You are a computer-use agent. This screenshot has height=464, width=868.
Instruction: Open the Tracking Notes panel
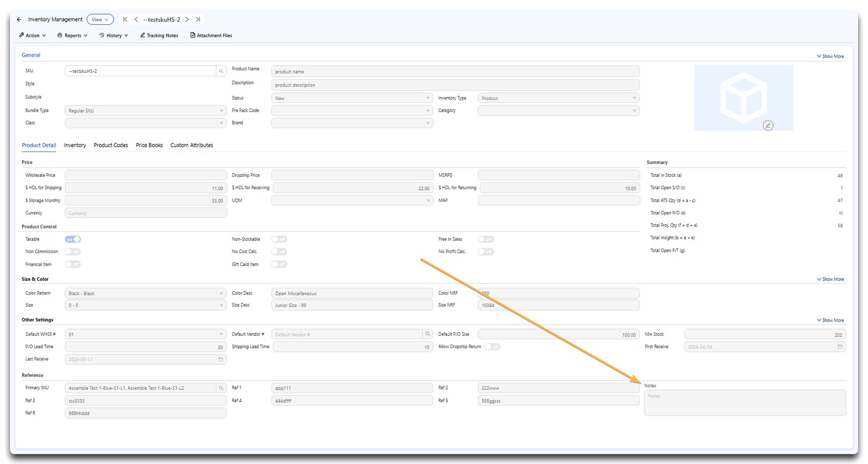coord(159,35)
